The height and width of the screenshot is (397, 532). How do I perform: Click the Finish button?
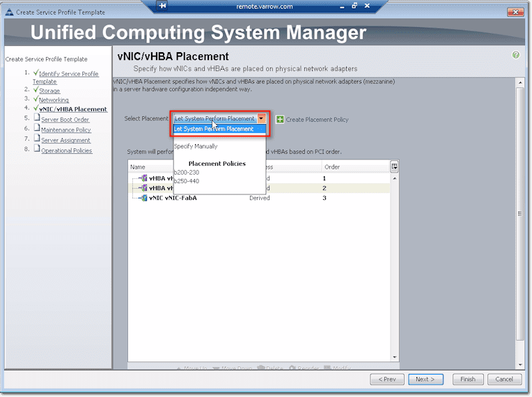pos(468,380)
